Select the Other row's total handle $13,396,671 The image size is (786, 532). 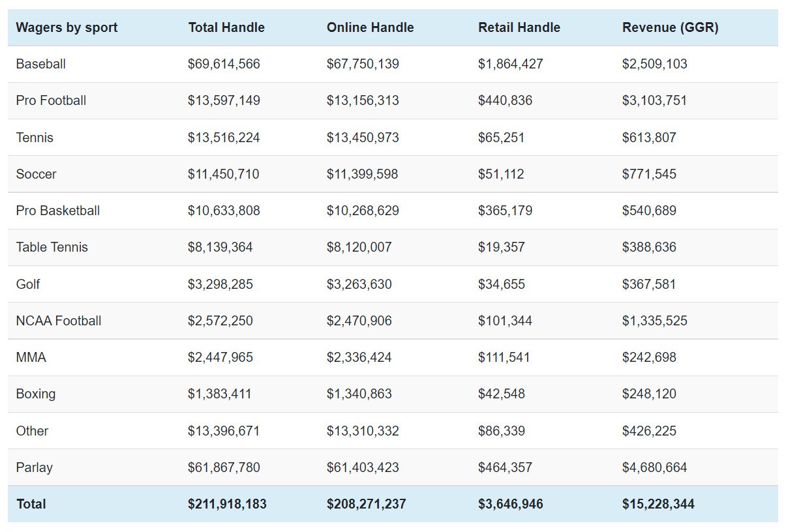click(x=224, y=431)
